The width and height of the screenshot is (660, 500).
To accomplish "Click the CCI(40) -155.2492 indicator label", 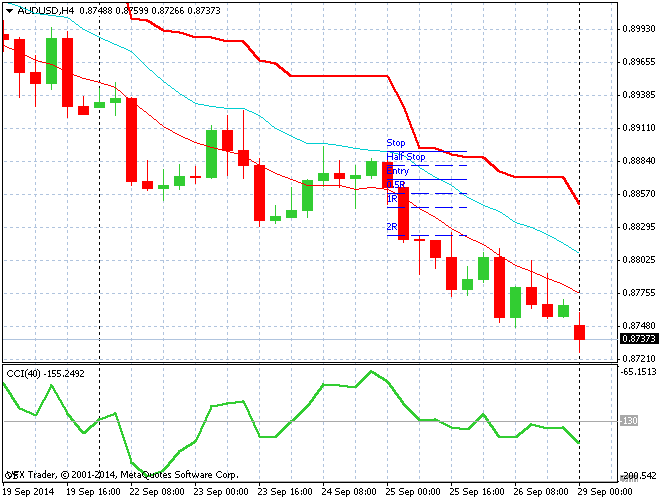I will point(45,374).
